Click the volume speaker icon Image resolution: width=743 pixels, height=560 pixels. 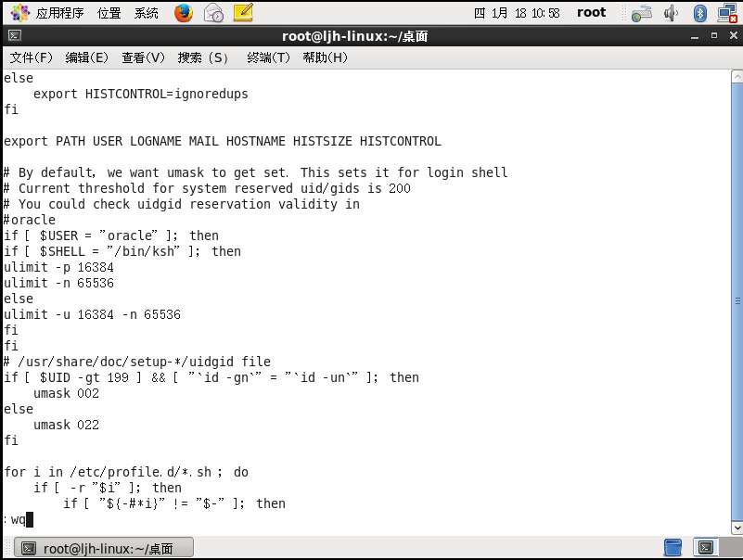click(671, 13)
